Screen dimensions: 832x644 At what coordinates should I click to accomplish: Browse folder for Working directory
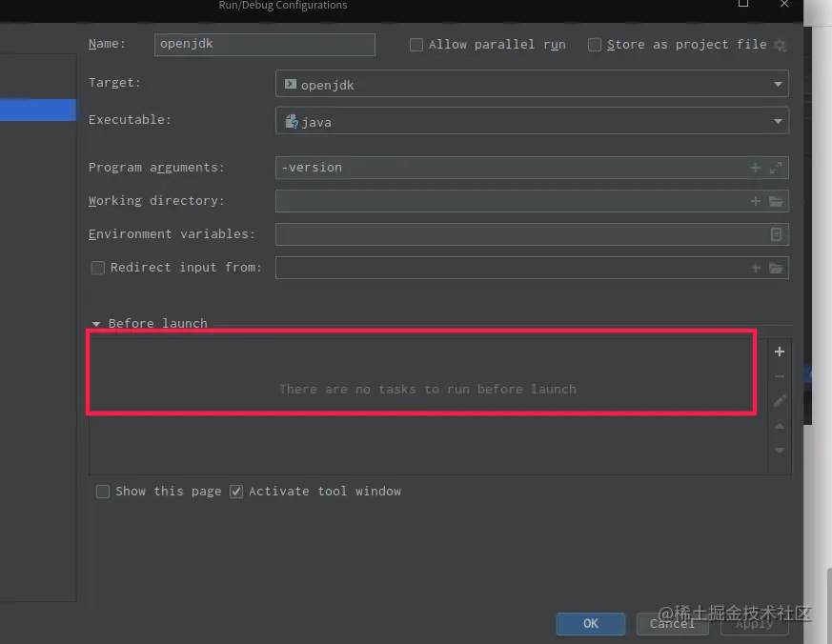point(776,201)
